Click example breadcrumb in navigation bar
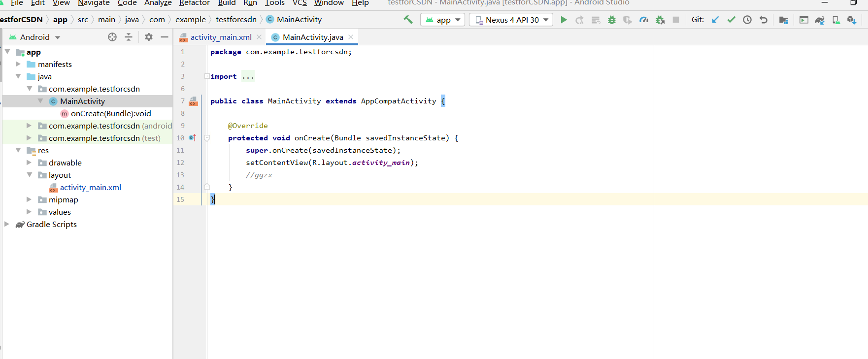The width and height of the screenshot is (868, 359). [190, 20]
